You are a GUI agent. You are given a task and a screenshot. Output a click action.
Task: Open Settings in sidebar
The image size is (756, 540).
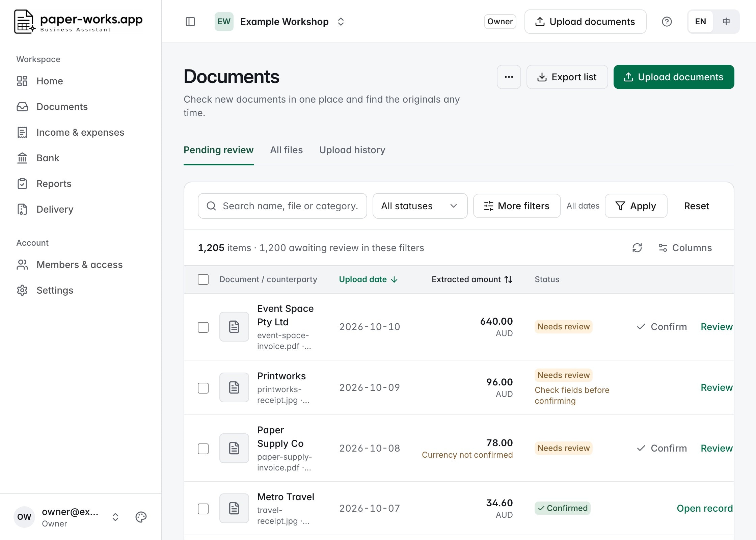pos(81,290)
